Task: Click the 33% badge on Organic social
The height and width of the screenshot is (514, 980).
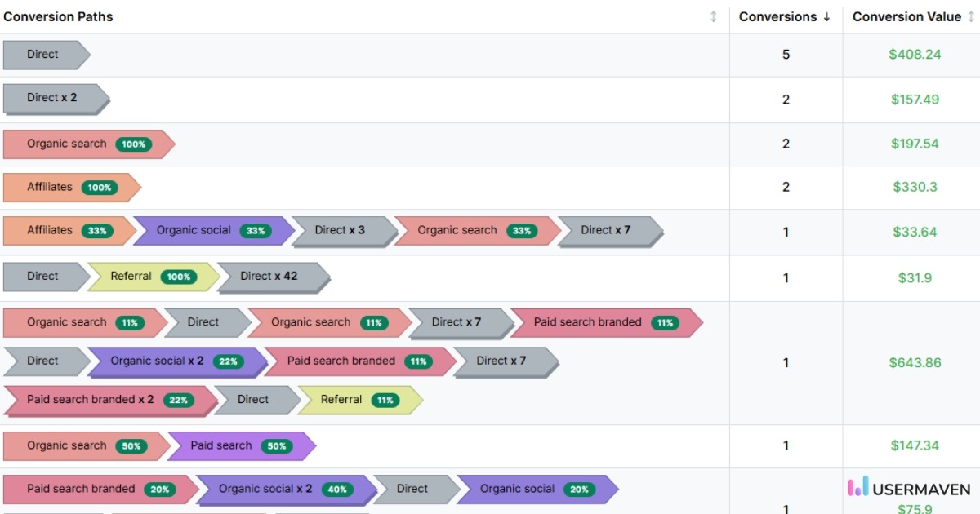Action: [255, 231]
